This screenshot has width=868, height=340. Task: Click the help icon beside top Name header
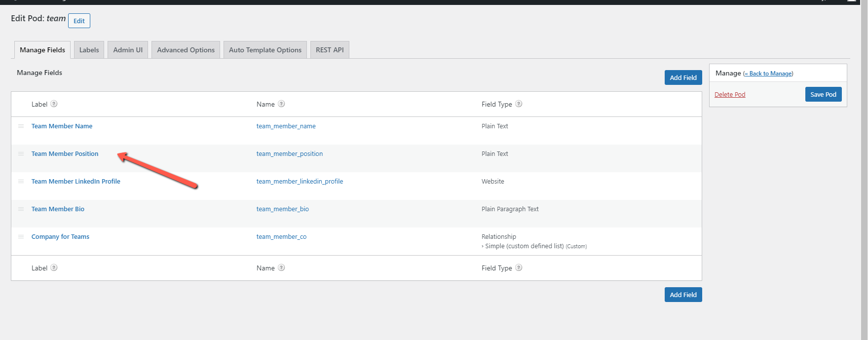click(x=281, y=104)
